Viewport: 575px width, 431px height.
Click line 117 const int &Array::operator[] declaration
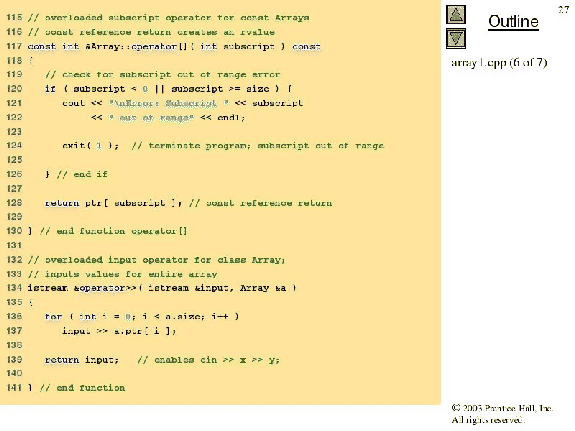click(174, 47)
